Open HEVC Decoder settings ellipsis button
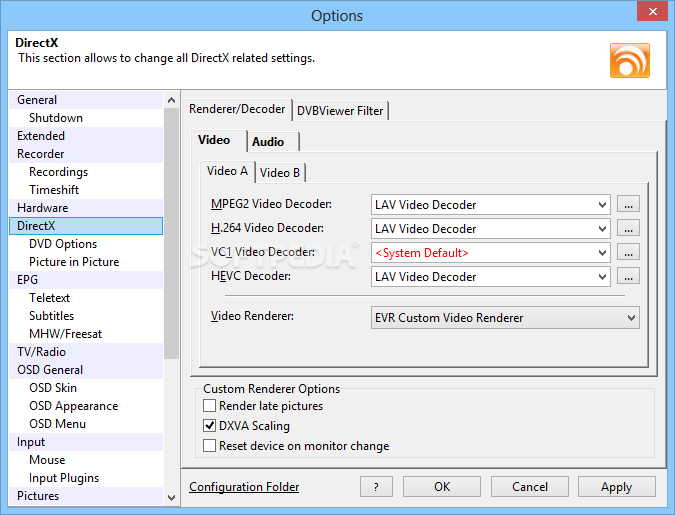 (628, 276)
